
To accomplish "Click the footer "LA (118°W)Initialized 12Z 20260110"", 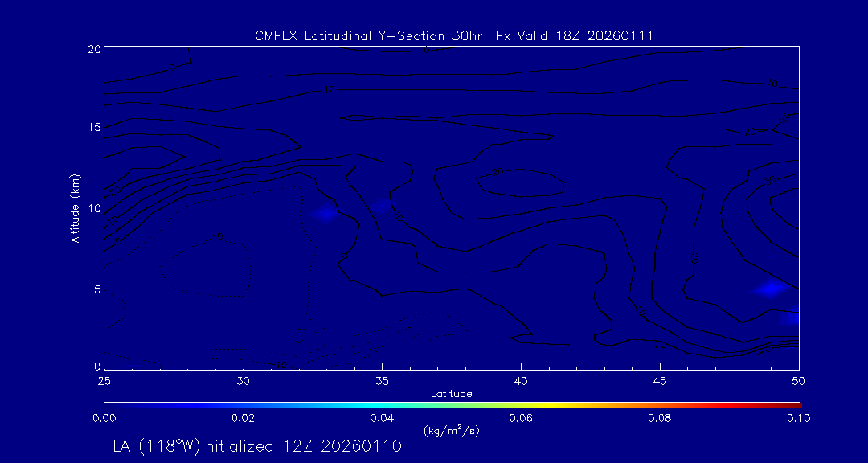I will point(256,446).
